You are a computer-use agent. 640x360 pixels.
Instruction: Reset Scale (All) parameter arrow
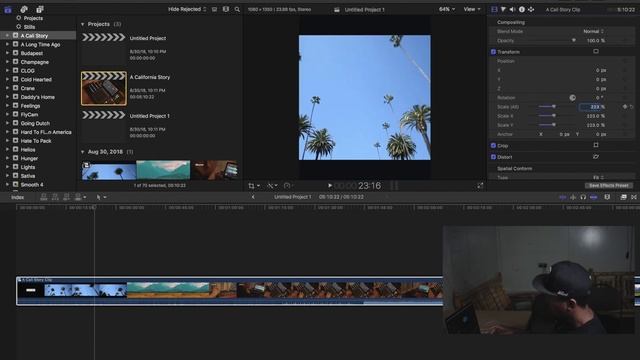[x=631, y=107]
